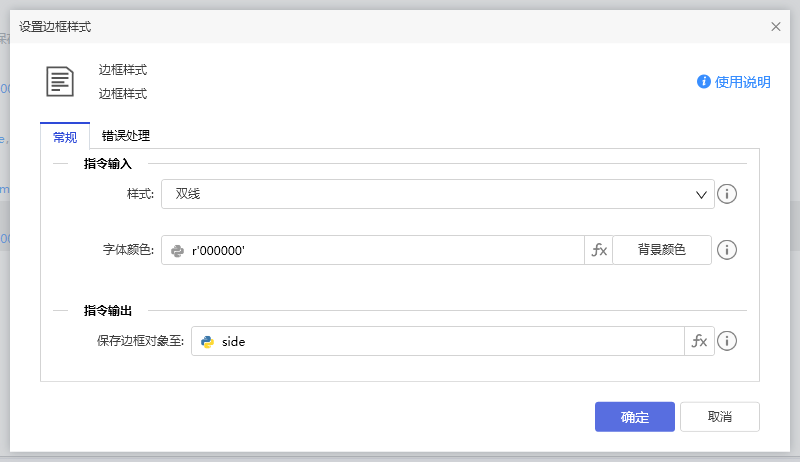
Task: Switch to the 常规 tab
Action: (65, 136)
